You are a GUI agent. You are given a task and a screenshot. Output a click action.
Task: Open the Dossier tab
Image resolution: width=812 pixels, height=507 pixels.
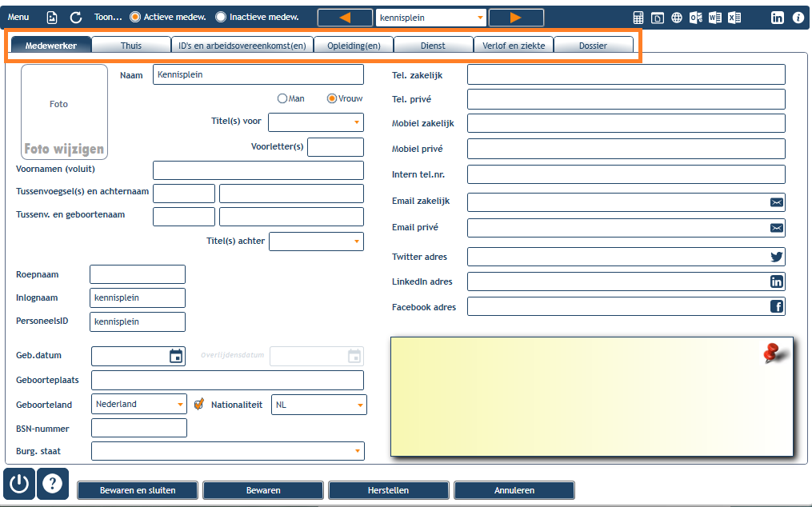click(593, 45)
